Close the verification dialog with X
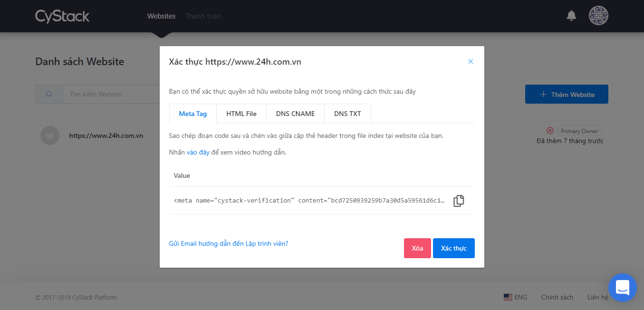This screenshot has height=310, width=644. coord(471,61)
